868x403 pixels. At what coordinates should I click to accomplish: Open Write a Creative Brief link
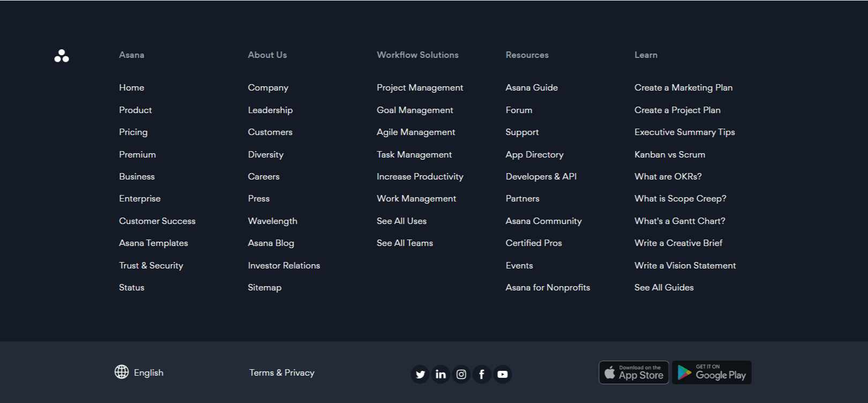(679, 243)
